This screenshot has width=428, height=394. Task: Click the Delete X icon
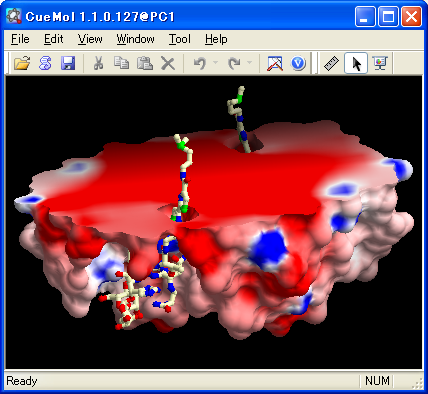(x=168, y=63)
